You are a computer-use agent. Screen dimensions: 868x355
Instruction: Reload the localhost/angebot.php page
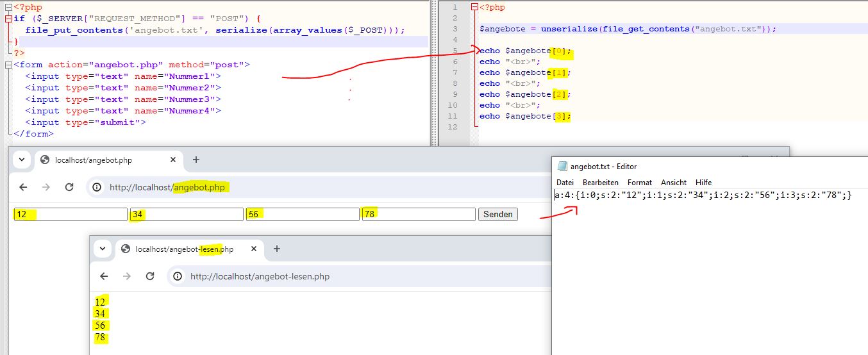point(69,187)
